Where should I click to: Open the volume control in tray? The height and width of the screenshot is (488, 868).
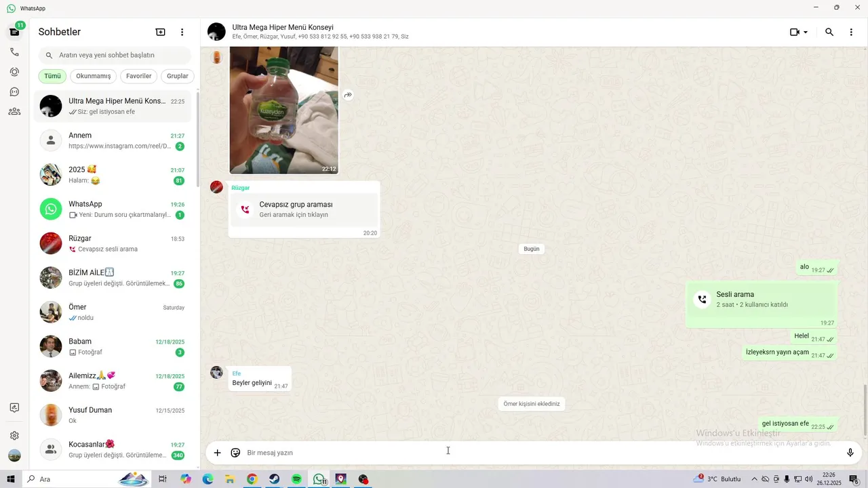[x=808, y=479]
